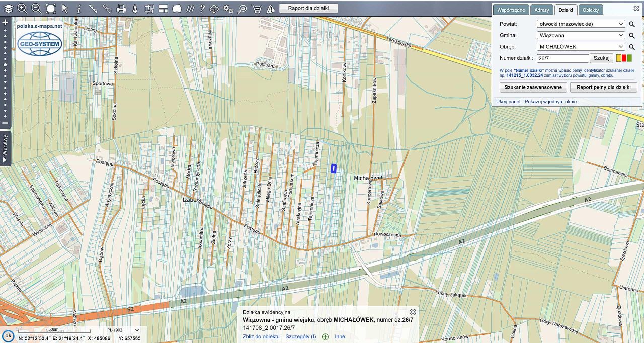Open the settings gears icon
The height and width of the screenshot is (343, 644).
pos(228,8)
